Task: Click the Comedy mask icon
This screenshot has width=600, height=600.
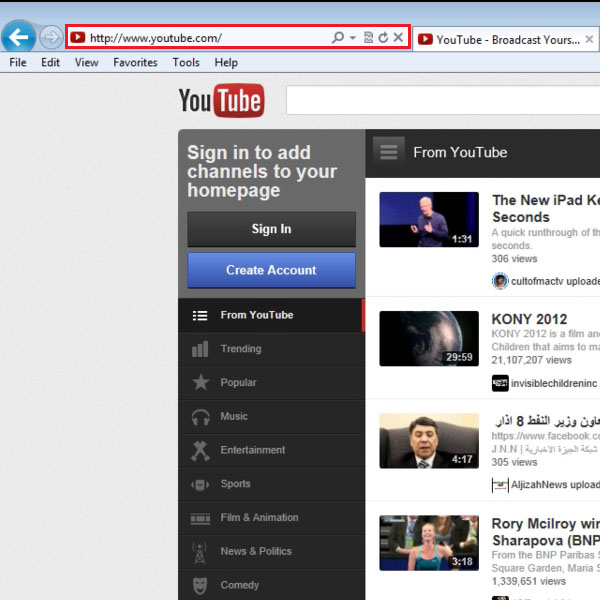Action: coord(200,586)
